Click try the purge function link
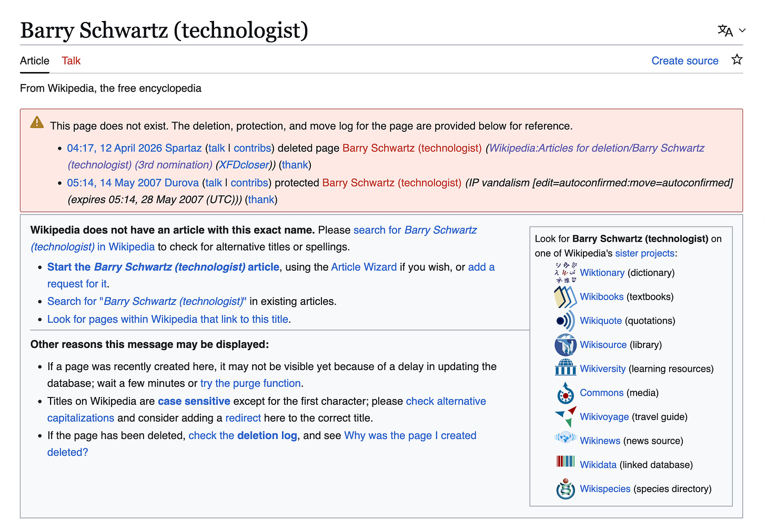The width and height of the screenshot is (766, 532). click(x=250, y=384)
